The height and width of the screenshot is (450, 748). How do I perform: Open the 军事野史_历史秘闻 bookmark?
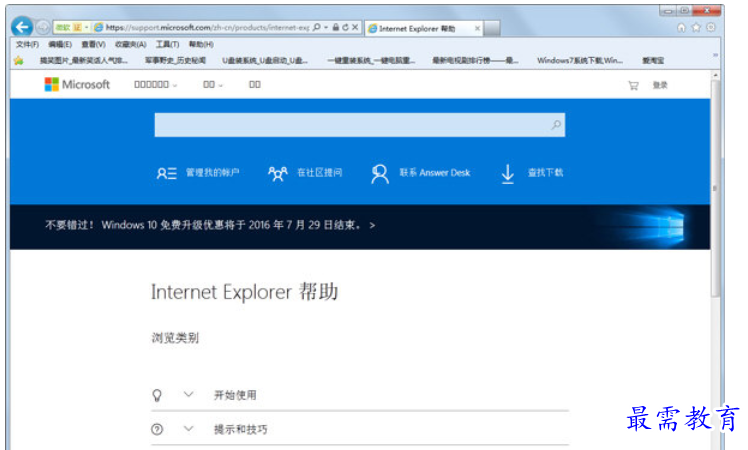click(x=175, y=60)
